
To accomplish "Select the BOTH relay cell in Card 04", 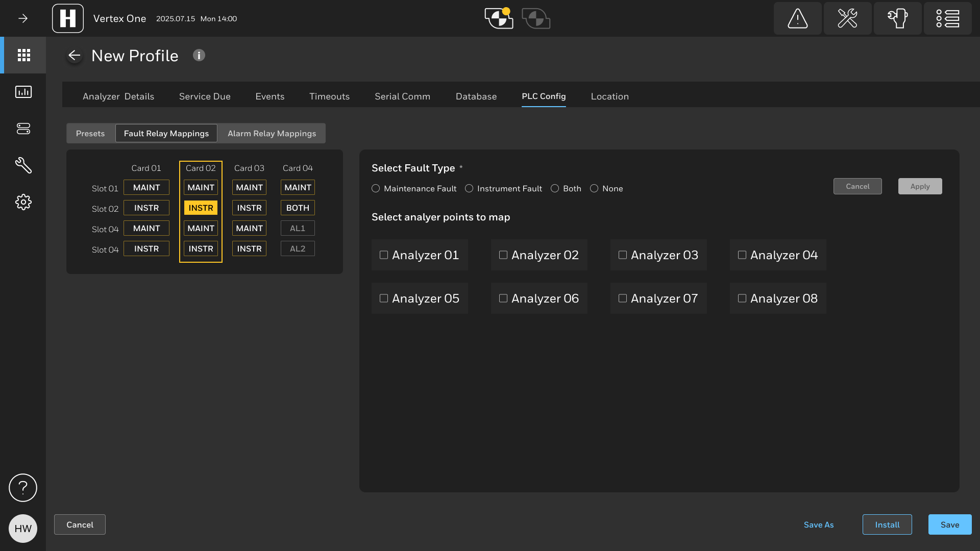I will [x=298, y=208].
